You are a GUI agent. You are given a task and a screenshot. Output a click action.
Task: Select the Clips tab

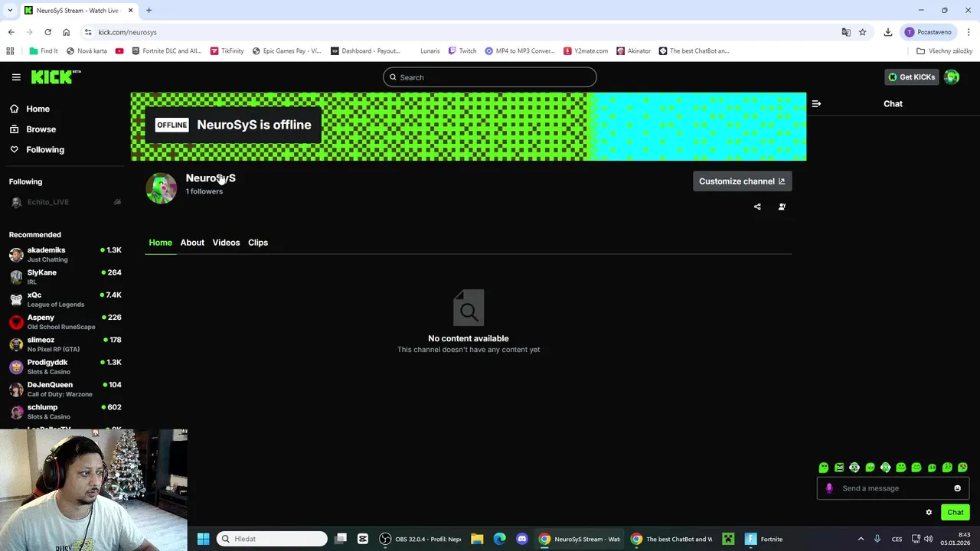[258, 243]
